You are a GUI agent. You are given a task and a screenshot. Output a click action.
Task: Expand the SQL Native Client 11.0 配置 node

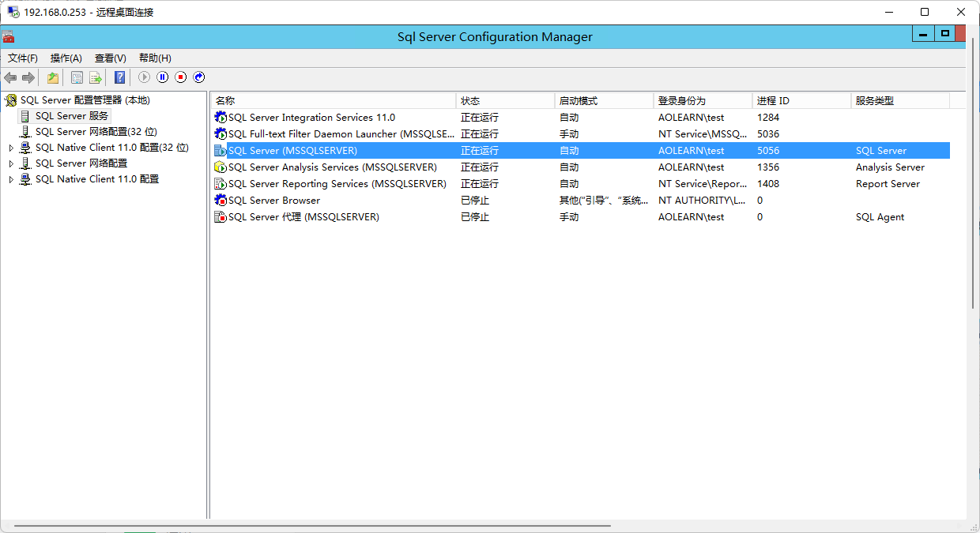[x=11, y=179]
